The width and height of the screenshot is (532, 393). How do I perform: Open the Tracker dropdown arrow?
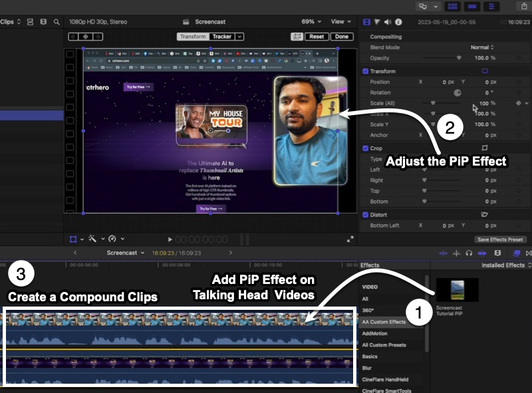click(x=239, y=37)
